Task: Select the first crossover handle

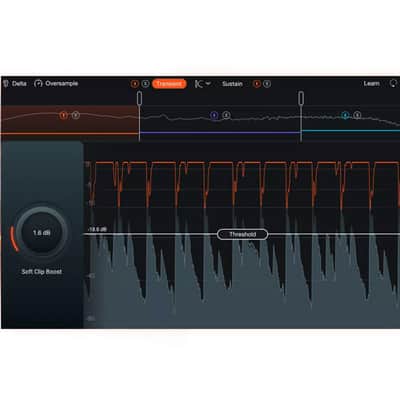Action: [139, 98]
